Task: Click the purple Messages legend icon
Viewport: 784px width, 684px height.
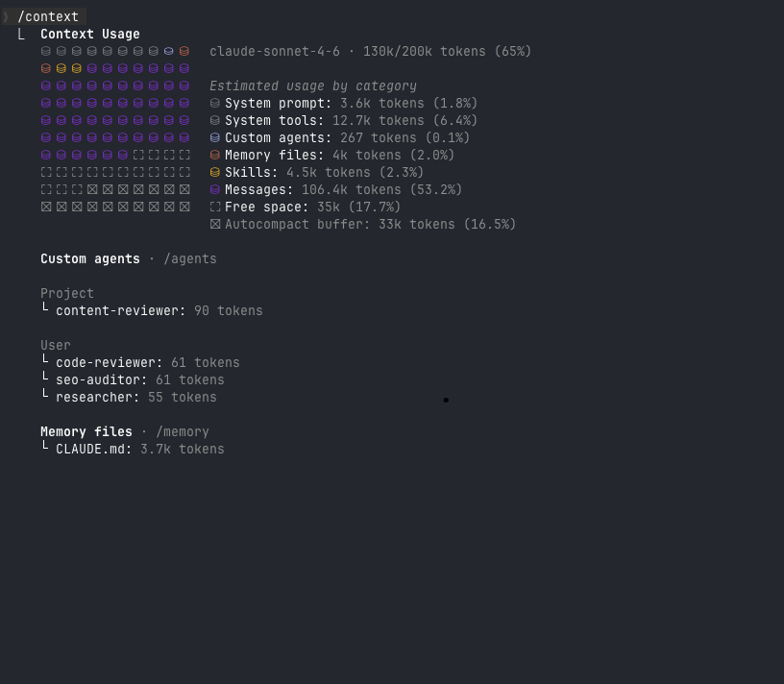Action: tap(215, 190)
